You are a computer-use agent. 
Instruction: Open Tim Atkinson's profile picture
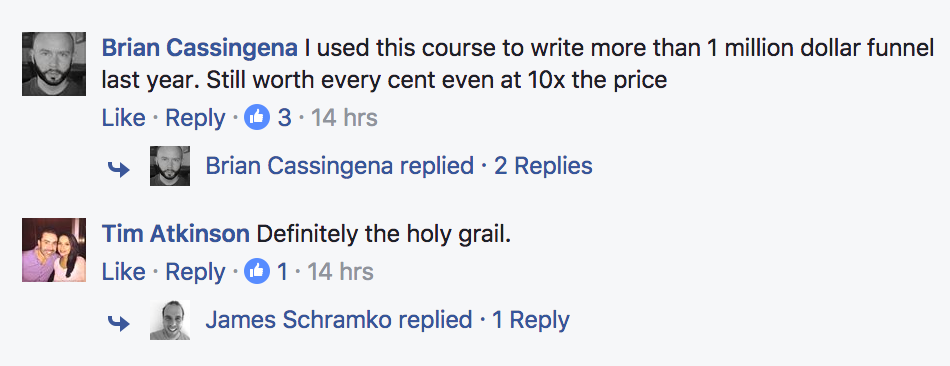pos(54,250)
